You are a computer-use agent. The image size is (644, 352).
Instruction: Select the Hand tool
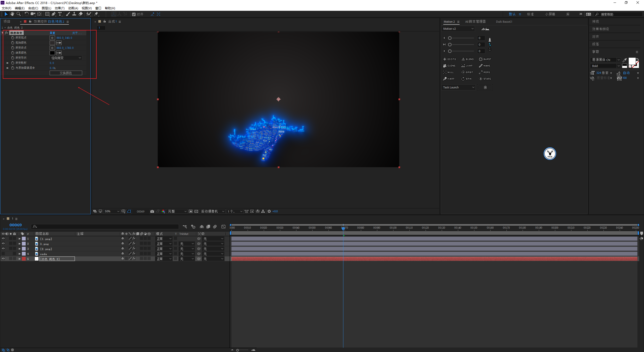point(12,14)
